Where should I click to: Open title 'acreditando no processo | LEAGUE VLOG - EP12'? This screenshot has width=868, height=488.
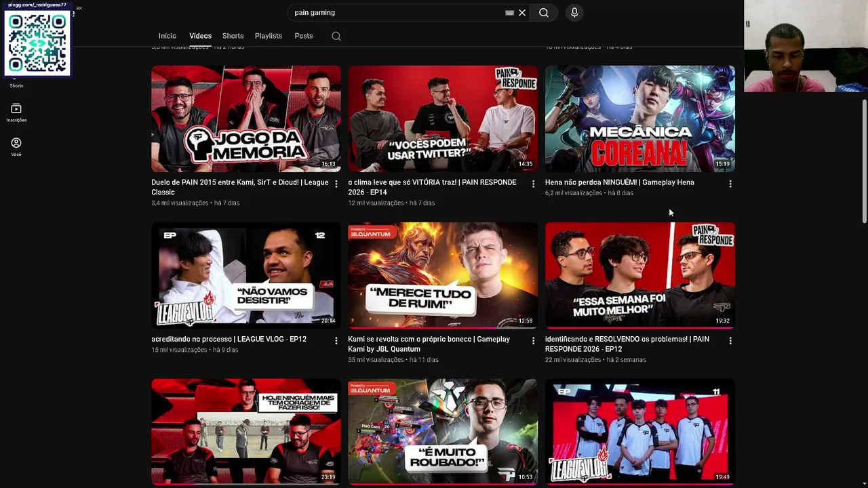(x=229, y=339)
